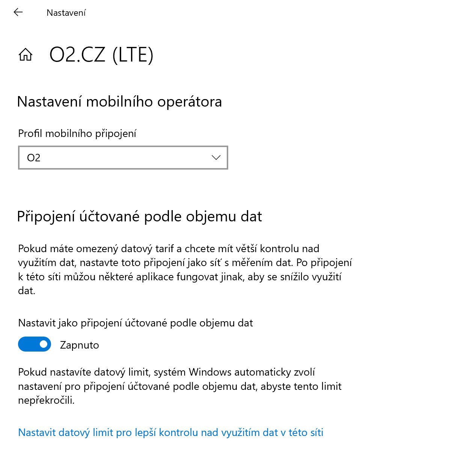Click the "v této síti" end of the link
The image size is (476, 451).
(x=302, y=433)
